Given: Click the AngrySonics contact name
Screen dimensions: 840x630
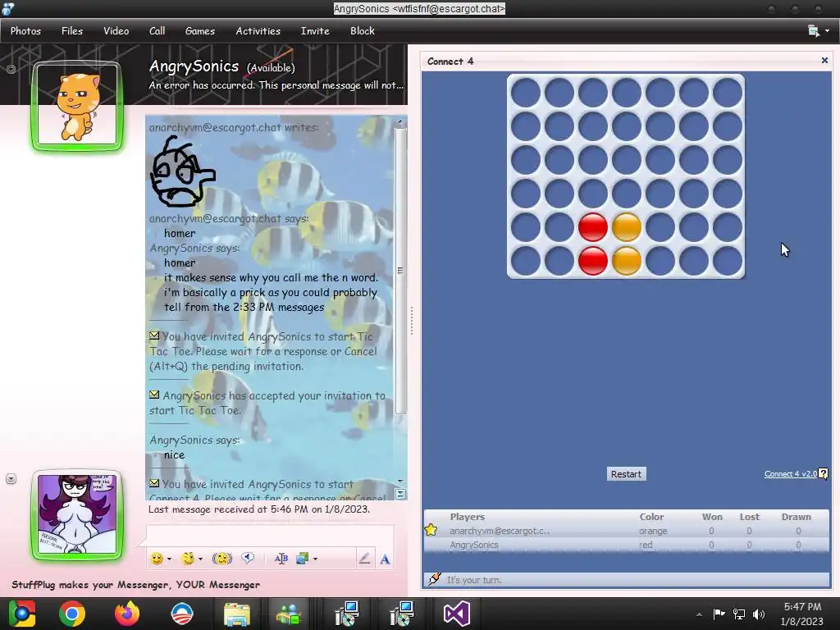Looking at the screenshot, I should coord(194,66).
